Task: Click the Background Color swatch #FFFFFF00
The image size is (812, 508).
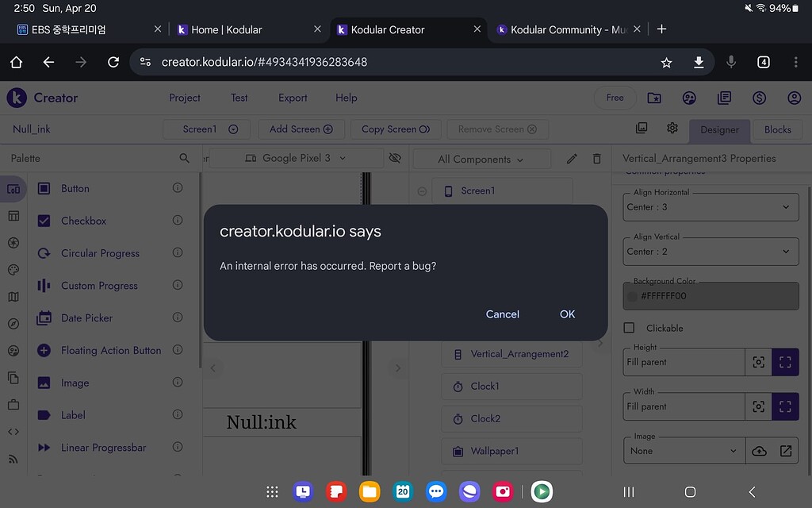Action: click(710, 295)
